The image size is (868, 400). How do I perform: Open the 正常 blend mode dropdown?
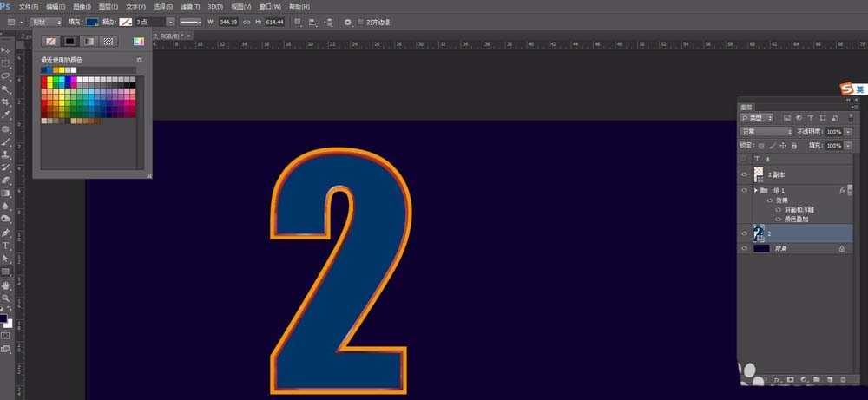point(766,131)
